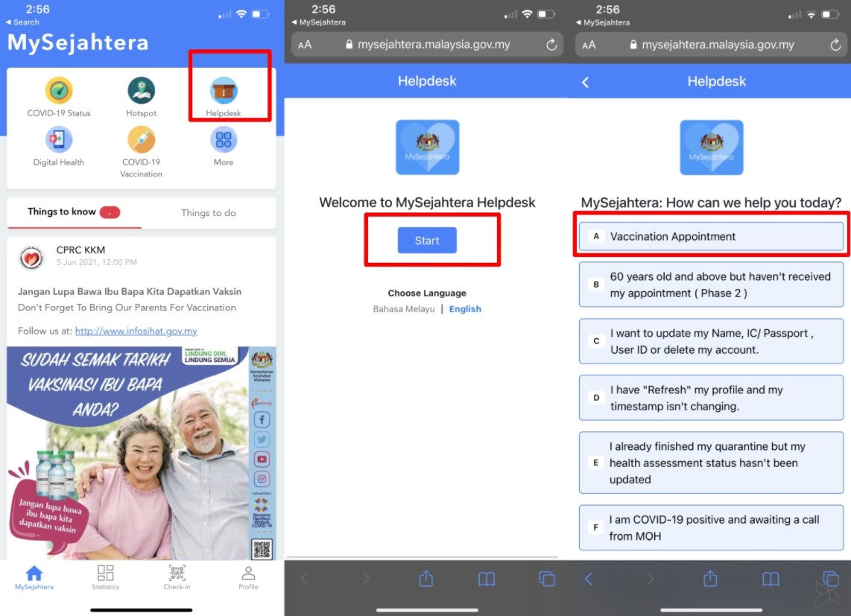
Task: Tap the back chevron in the Helpdesk header
Action: pyautogui.click(x=585, y=82)
